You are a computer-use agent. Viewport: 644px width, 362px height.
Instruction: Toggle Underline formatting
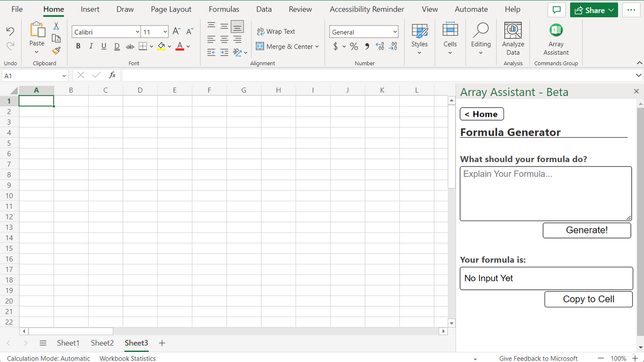(104, 46)
